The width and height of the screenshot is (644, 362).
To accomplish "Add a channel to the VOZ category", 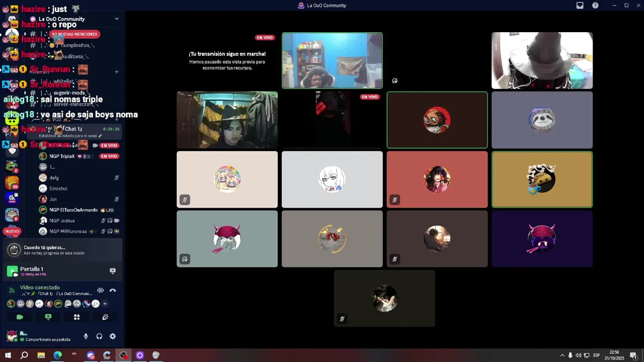I will click(117, 120).
